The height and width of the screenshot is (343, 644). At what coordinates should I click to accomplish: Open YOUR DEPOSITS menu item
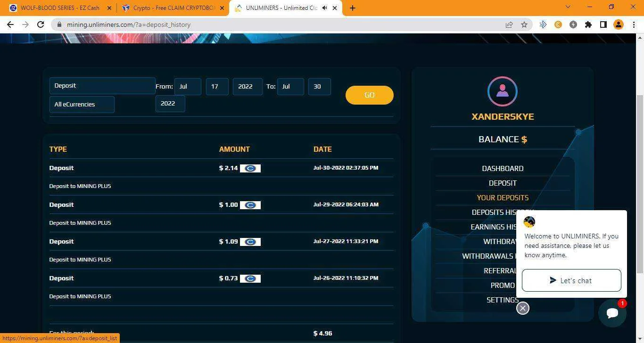[503, 198]
